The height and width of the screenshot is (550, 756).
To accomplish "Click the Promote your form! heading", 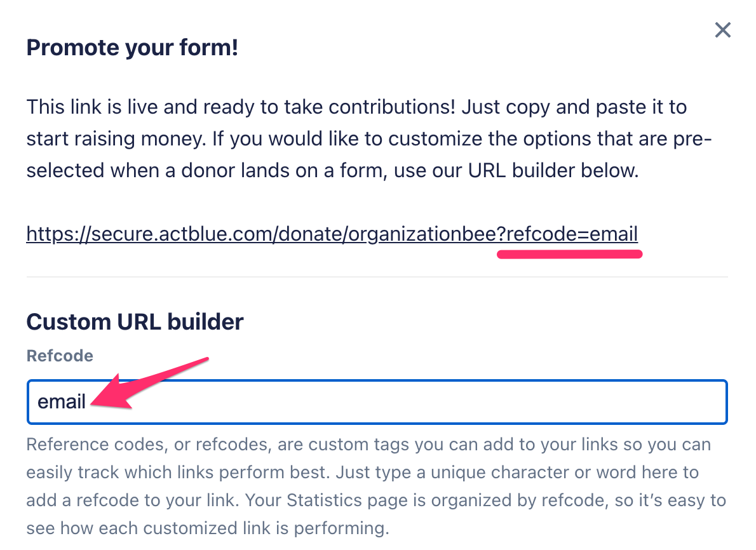I will tap(132, 48).
